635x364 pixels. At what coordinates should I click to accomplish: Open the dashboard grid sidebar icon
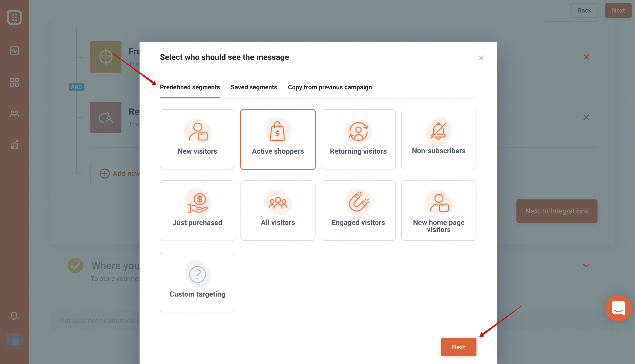[14, 82]
